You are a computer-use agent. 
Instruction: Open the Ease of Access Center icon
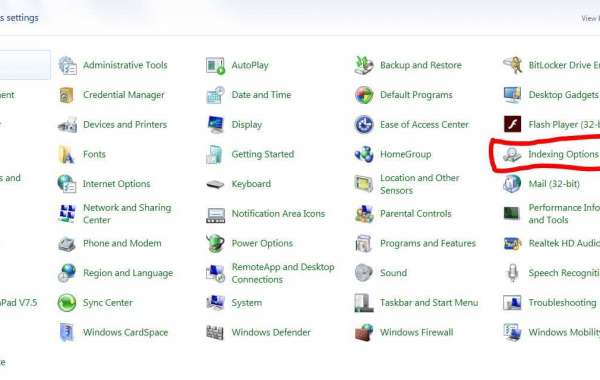click(x=364, y=125)
